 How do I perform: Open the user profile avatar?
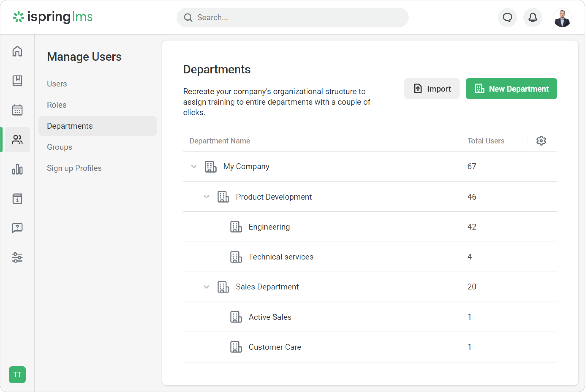[x=562, y=18]
